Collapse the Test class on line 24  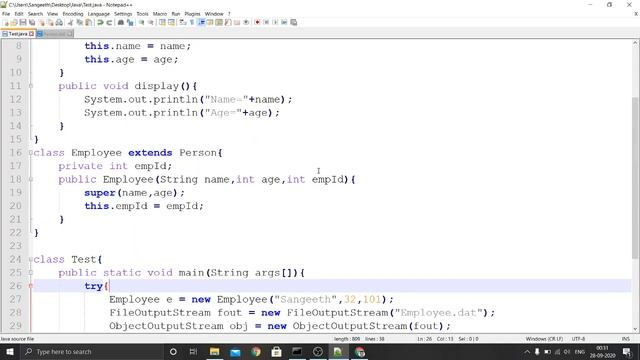point(31,259)
